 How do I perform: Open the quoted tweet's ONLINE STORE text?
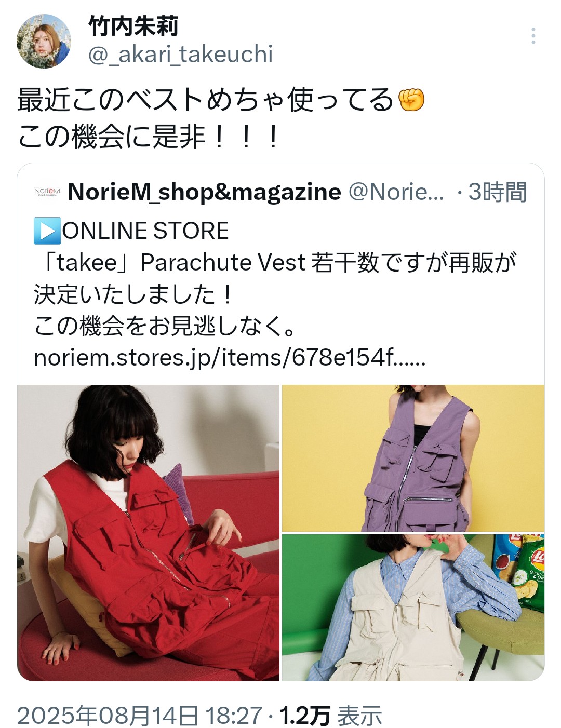(145, 231)
